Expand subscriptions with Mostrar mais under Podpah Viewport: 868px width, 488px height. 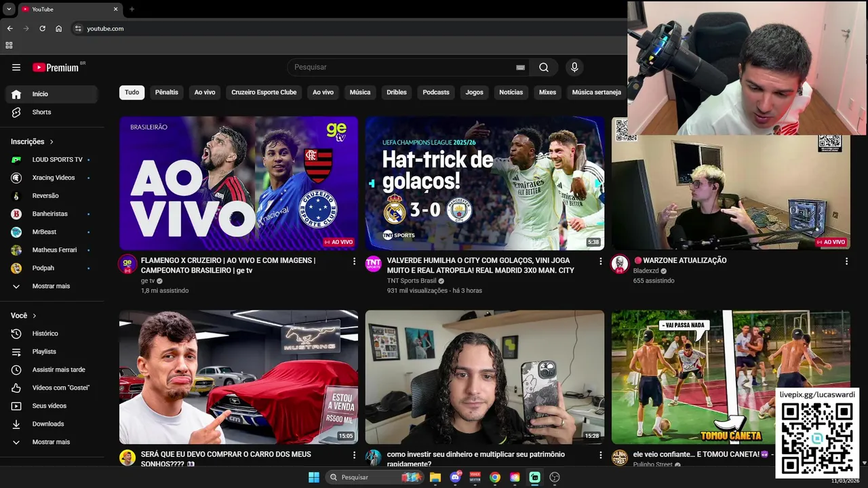pyautogui.click(x=51, y=286)
